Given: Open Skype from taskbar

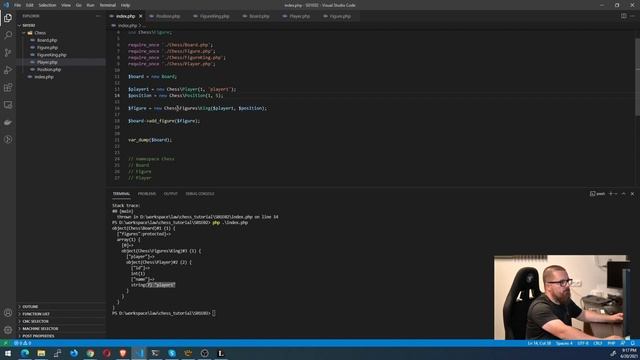Looking at the screenshot, I should point(172,353).
